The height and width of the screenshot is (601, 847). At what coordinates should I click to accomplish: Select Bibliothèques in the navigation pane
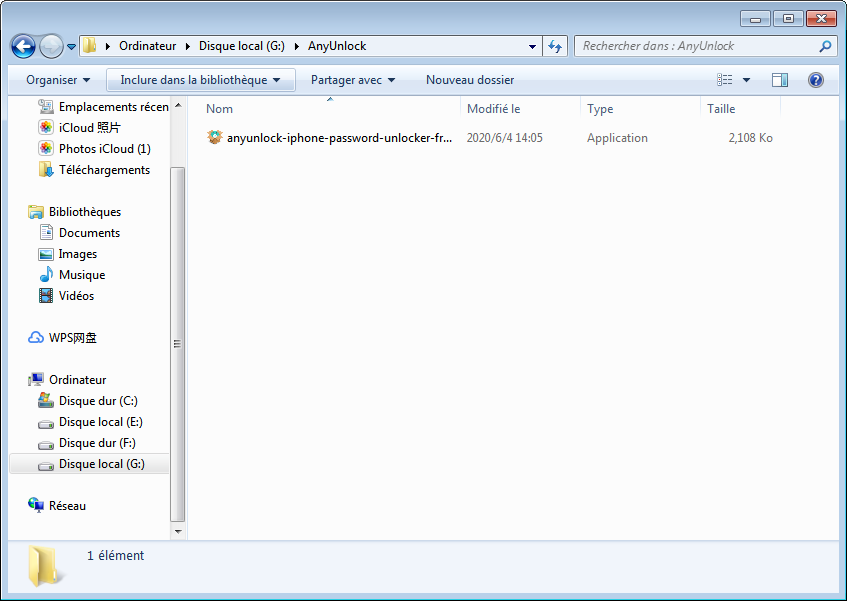(x=85, y=212)
